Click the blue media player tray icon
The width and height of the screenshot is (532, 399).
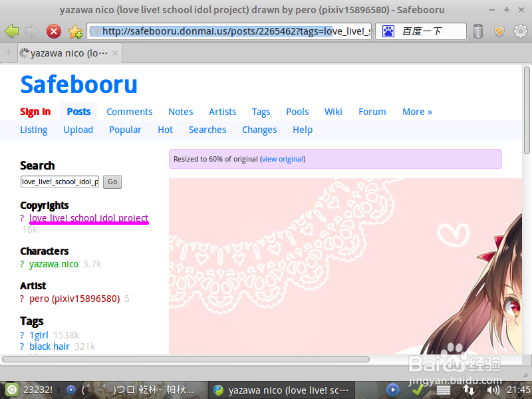click(393, 390)
